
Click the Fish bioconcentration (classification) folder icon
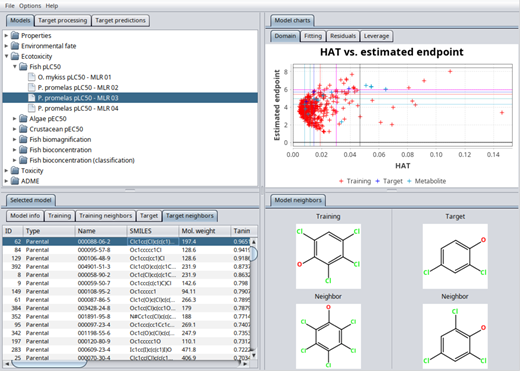pyautogui.click(x=23, y=160)
